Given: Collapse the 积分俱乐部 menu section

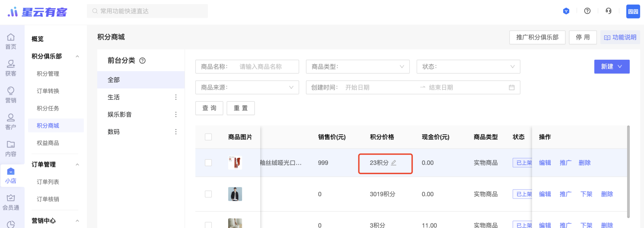Looking at the screenshot, I should pos(77,57).
